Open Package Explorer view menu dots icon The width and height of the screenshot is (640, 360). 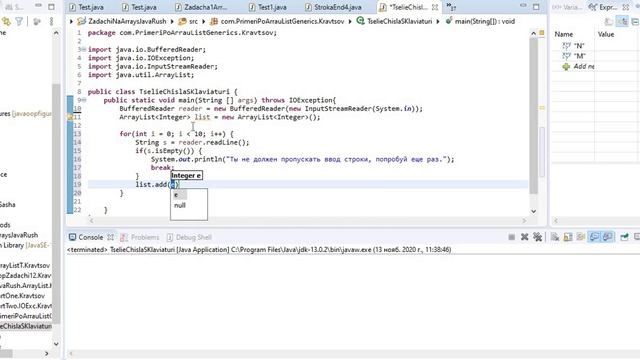[51, 21]
